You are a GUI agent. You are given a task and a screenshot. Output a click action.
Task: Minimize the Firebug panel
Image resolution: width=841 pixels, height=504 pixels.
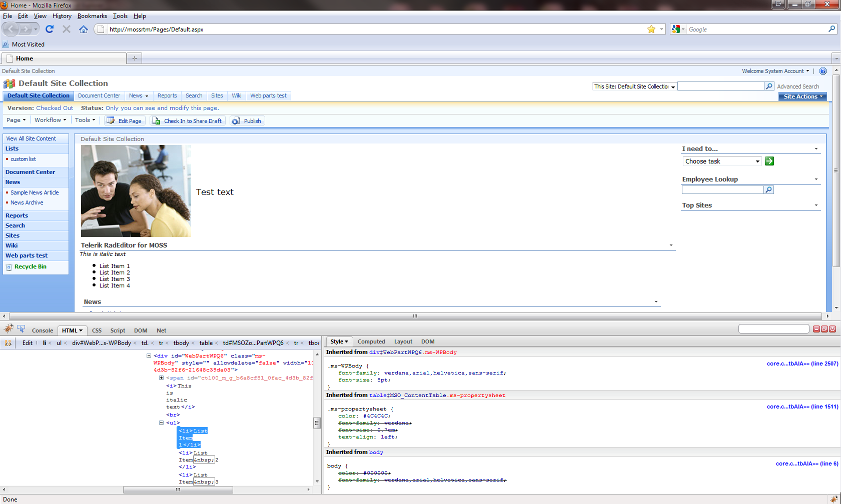click(x=816, y=329)
